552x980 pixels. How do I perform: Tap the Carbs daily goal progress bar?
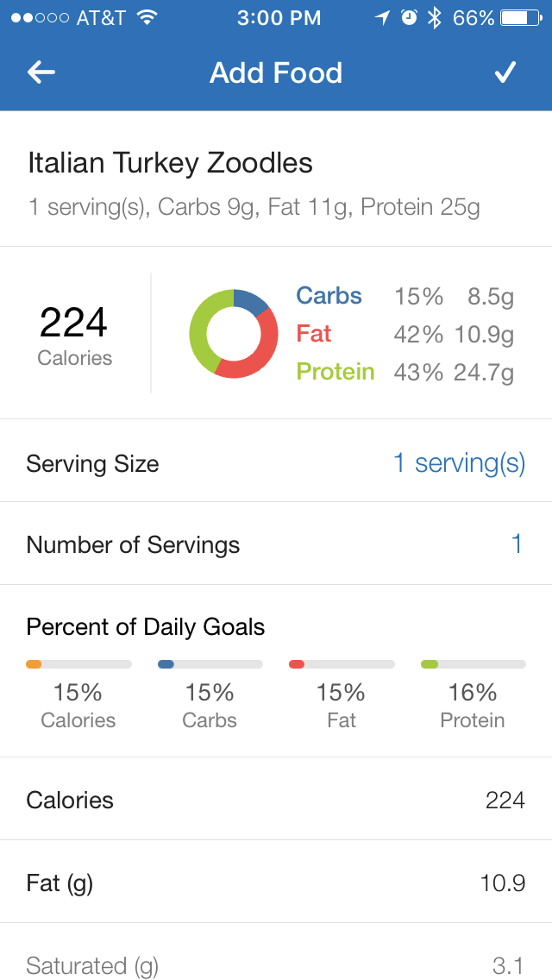[x=210, y=664]
